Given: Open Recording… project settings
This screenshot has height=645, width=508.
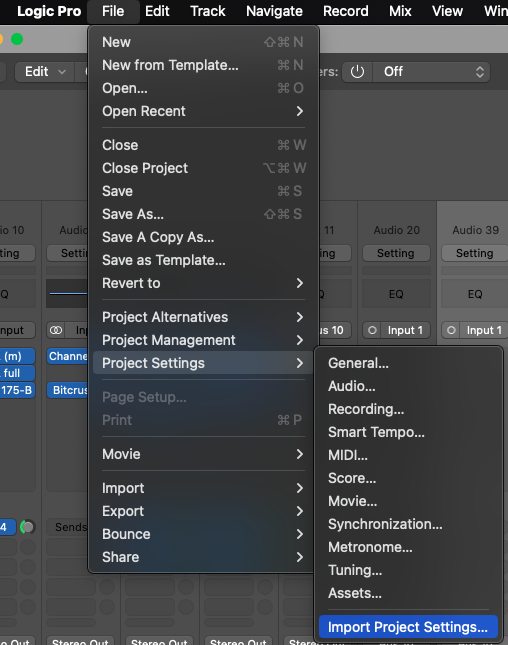Looking at the screenshot, I should tap(408, 409).
